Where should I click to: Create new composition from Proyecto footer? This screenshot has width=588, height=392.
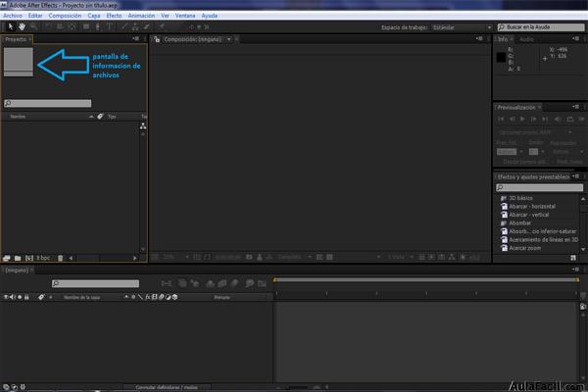pyautogui.click(x=29, y=258)
